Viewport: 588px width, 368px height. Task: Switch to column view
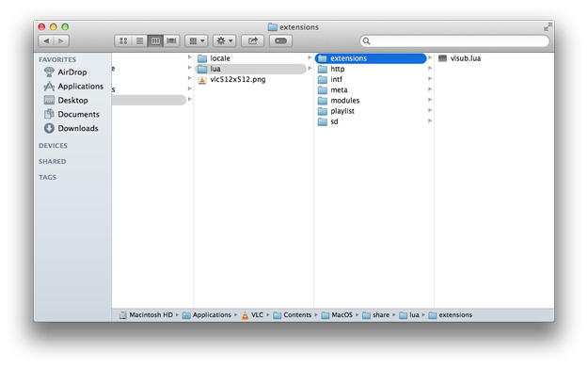point(155,40)
